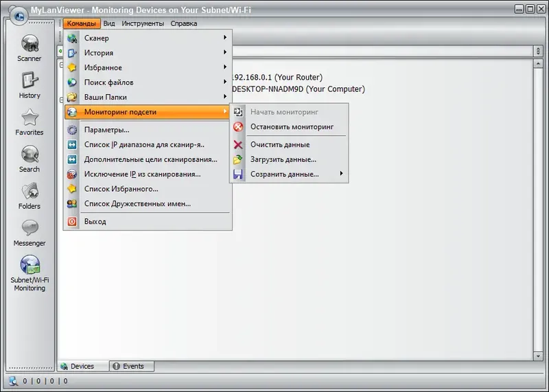Click the globe icon beside Сканер

click(72, 38)
